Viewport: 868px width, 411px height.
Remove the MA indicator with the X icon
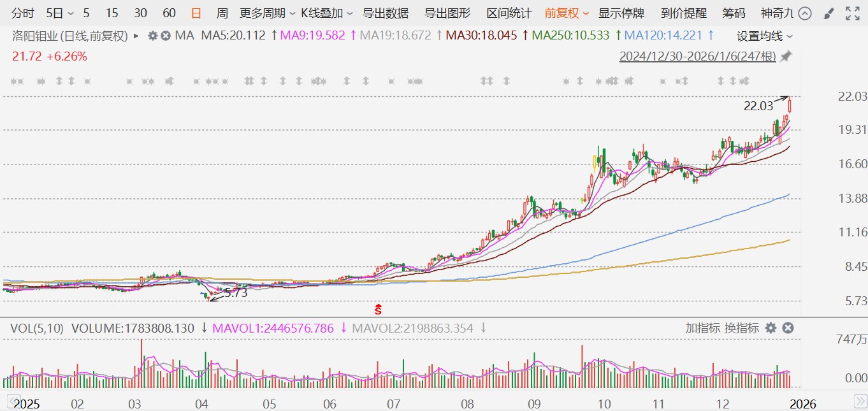coord(165,36)
